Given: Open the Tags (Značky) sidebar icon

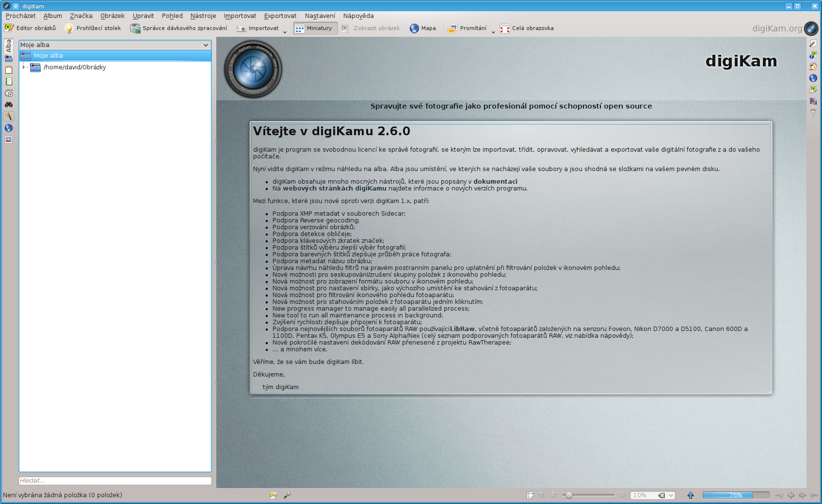Looking at the screenshot, I should (9, 70).
